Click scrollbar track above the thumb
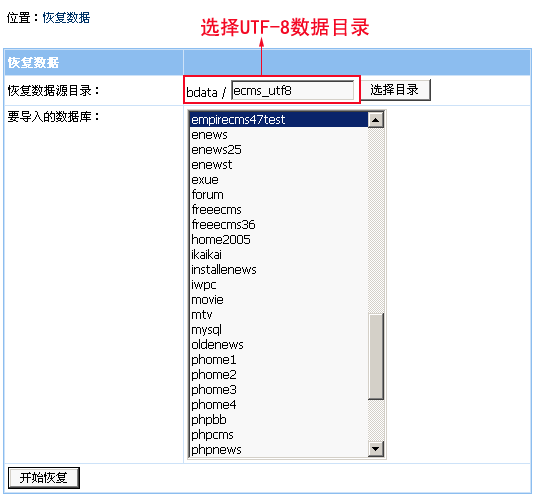Image resolution: width=537 pixels, height=503 pixels. pos(376,220)
